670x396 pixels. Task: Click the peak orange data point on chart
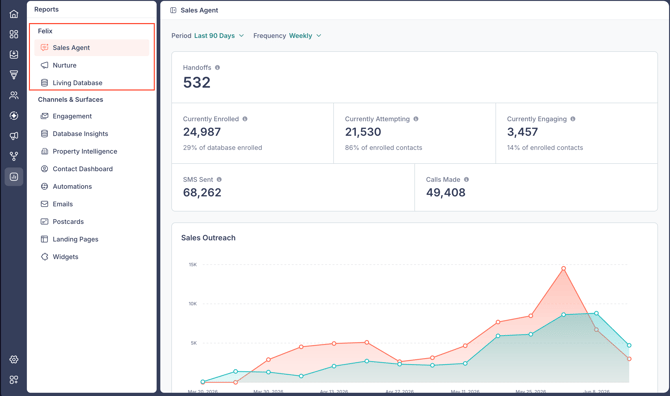[x=564, y=268]
